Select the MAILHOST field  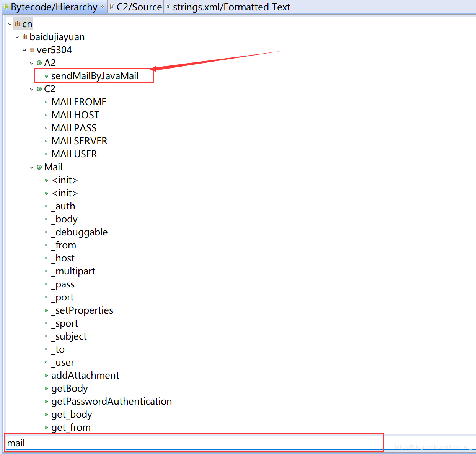[x=75, y=115]
